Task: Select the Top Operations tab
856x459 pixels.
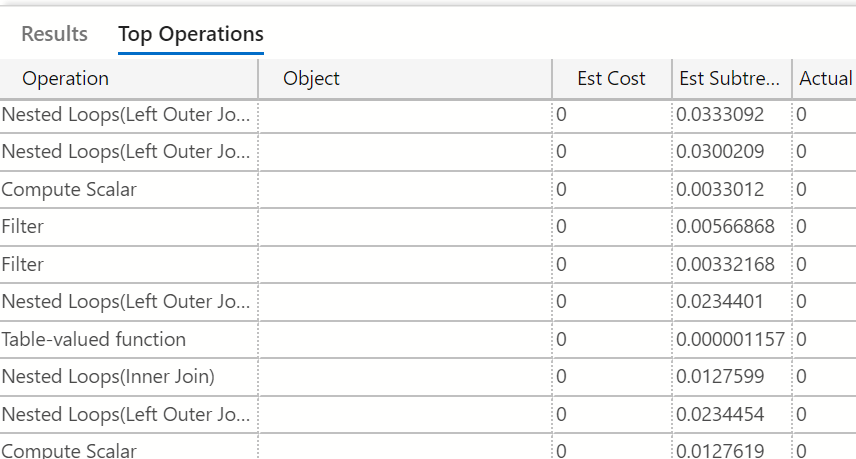Action: [191, 34]
